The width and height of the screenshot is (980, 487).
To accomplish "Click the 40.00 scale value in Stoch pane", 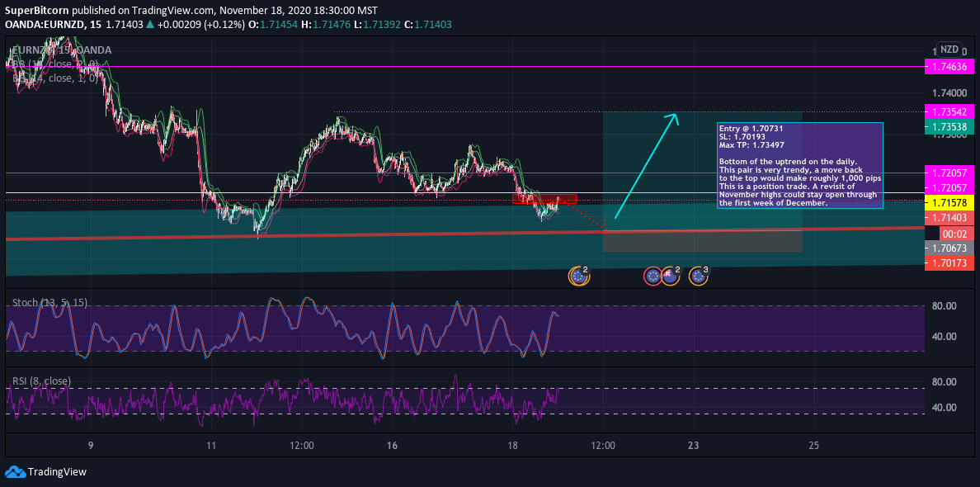I will [946, 336].
